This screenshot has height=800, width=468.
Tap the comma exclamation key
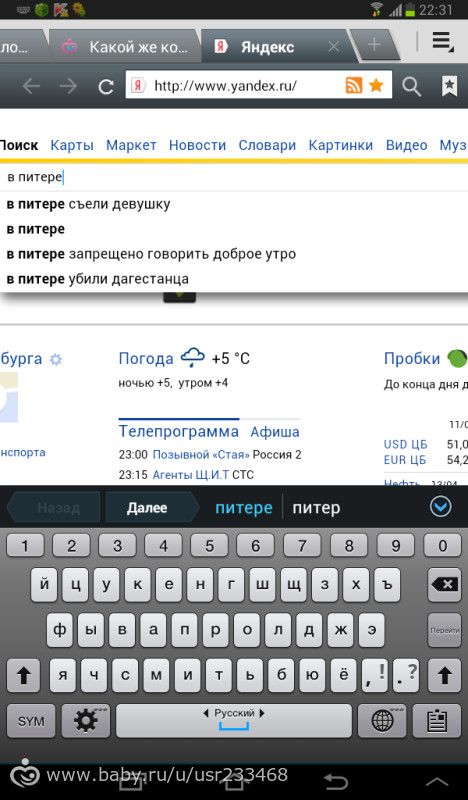point(375,676)
